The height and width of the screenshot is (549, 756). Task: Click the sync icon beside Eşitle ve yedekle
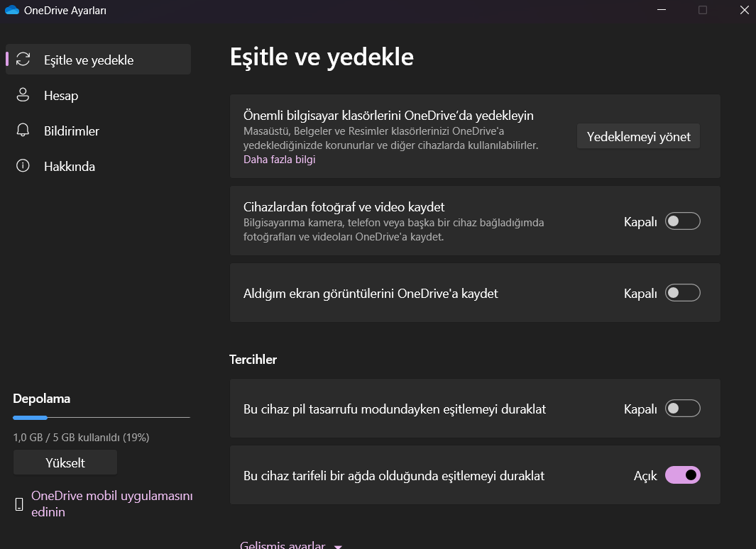pos(23,60)
